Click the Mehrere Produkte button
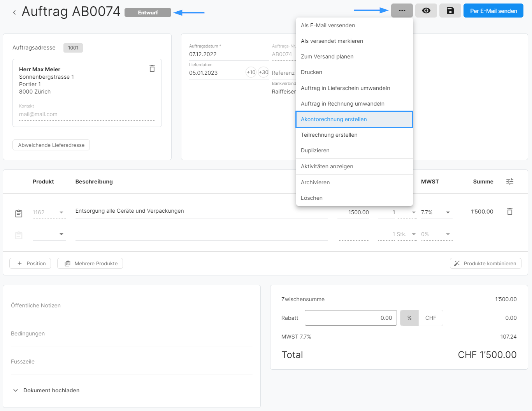This screenshot has width=532, height=411. (90, 263)
